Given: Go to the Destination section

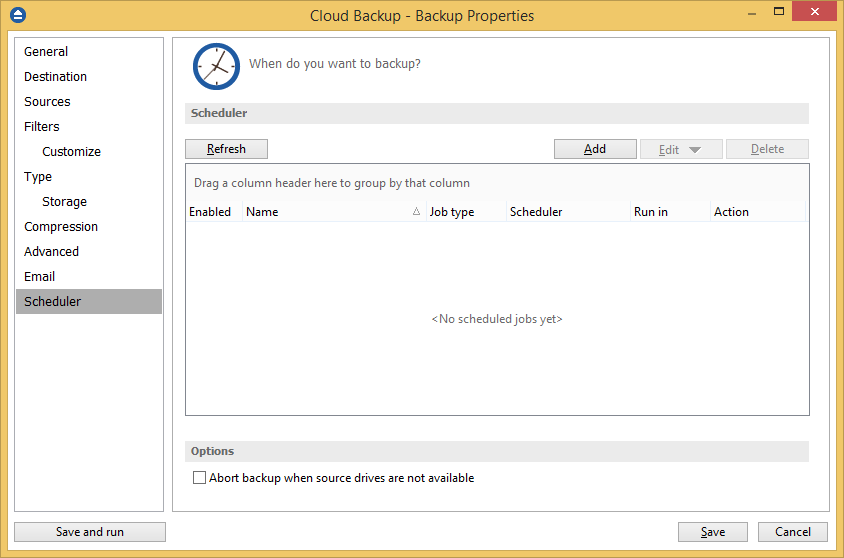Looking at the screenshot, I should (55, 77).
